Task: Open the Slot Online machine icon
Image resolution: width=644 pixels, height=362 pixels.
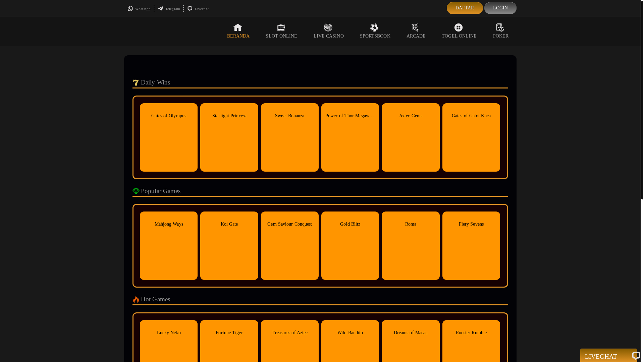Action: point(281,27)
